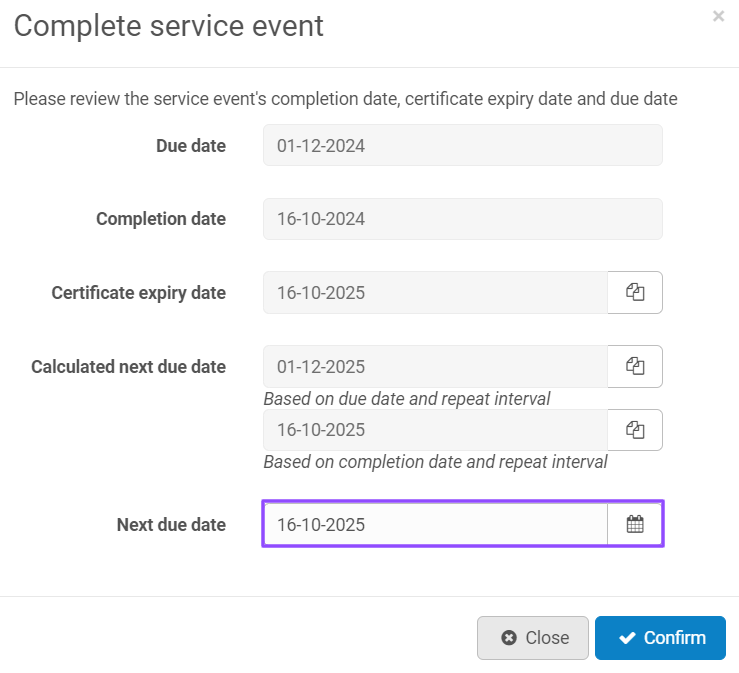Screen dimensions: 739x673
Task: Copy next due date based on completion date
Action: point(635,430)
